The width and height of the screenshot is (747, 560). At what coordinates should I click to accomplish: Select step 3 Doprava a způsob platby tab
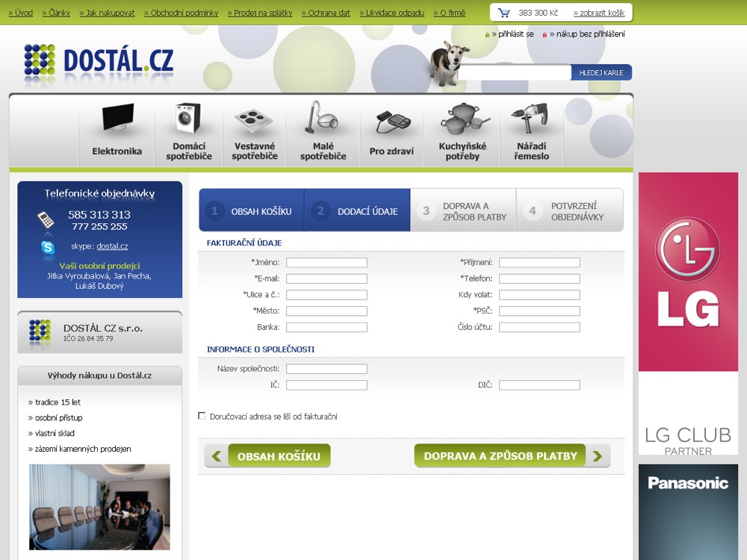pyautogui.click(x=463, y=211)
